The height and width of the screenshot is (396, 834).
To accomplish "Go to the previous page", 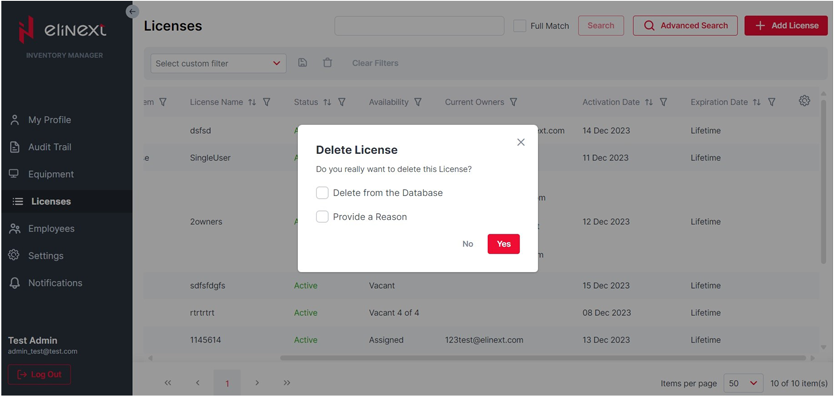I will click(x=198, y=383).
